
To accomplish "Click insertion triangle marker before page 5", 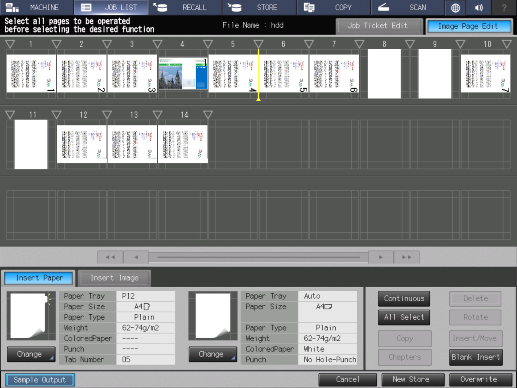I will (208, 44).
